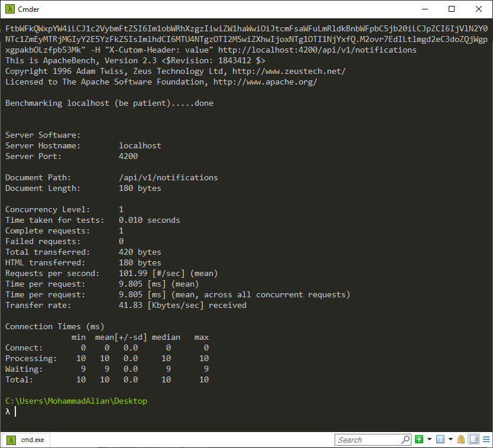This screenshot has width=493, height=448.
Task: Click the active console number icon
Action: 440,440
